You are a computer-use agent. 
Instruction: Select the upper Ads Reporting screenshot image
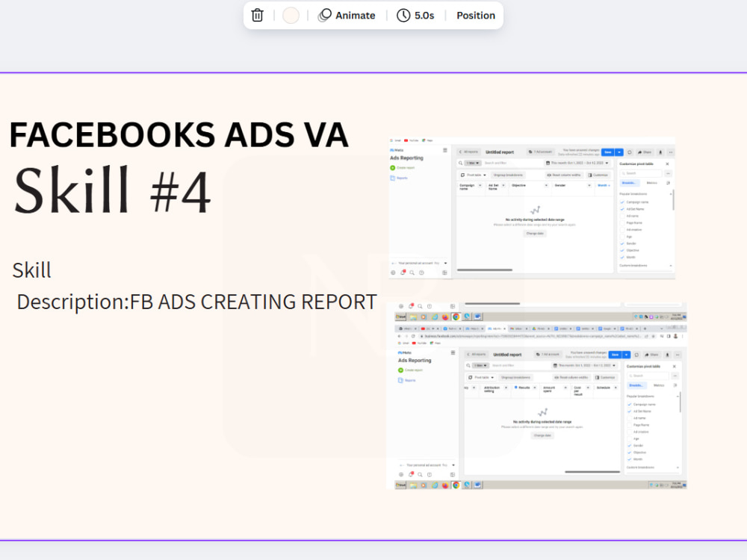532,208
